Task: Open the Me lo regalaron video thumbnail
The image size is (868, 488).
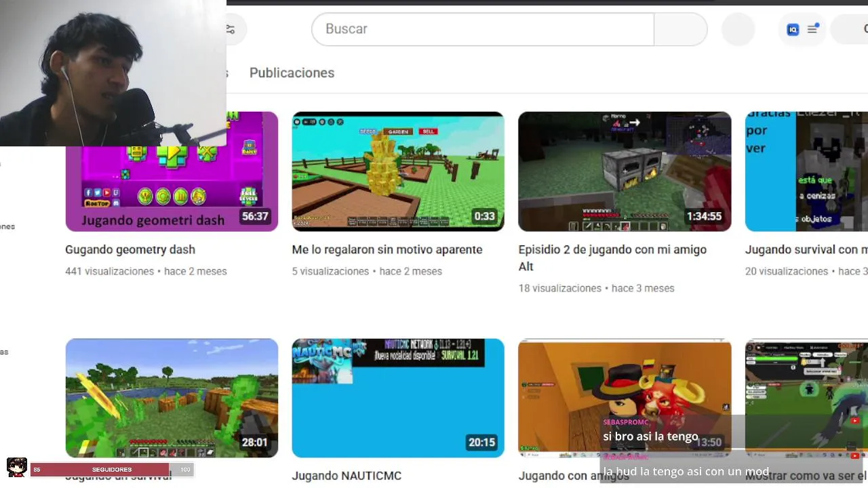Action: click(398, 171)
